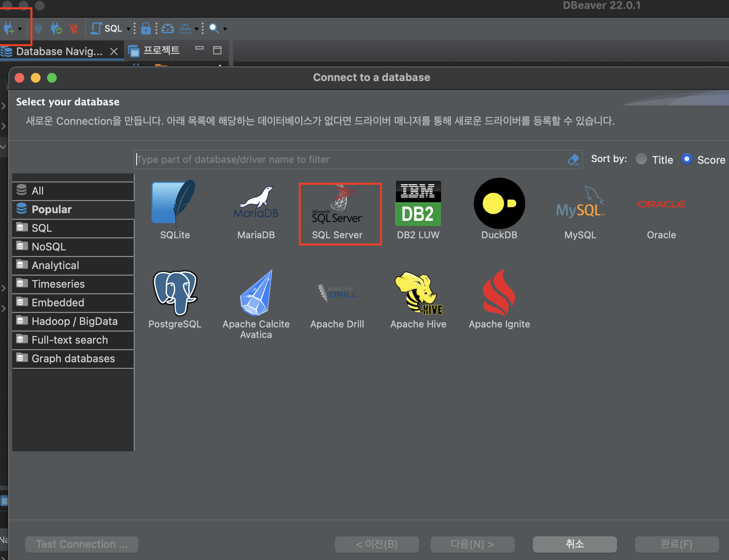The height and width of the screenshot is (560, 729).
Task: Click the New Connection plug icon
Action: [9, 29]
